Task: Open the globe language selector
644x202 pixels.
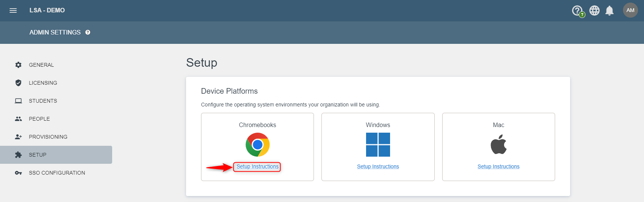Action: [594, 10]
